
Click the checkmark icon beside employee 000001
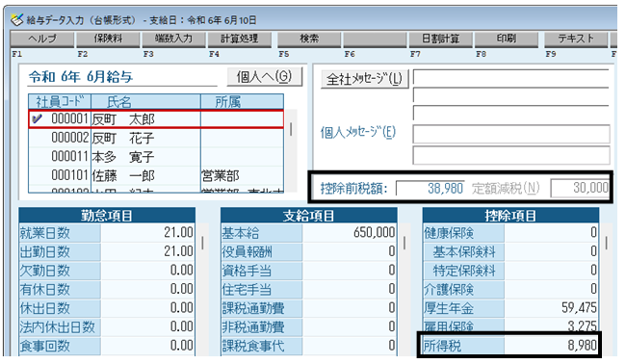[38, 119]
